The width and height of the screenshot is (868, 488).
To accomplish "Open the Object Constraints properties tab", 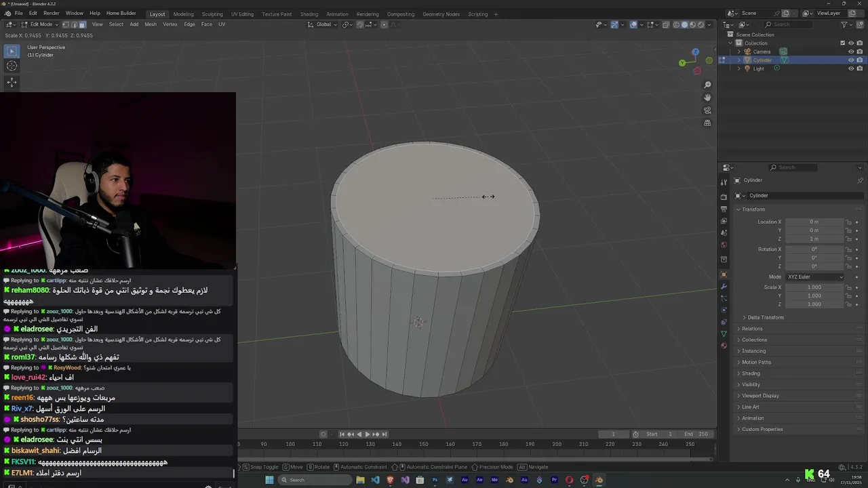I will click(x=724, y=322).
